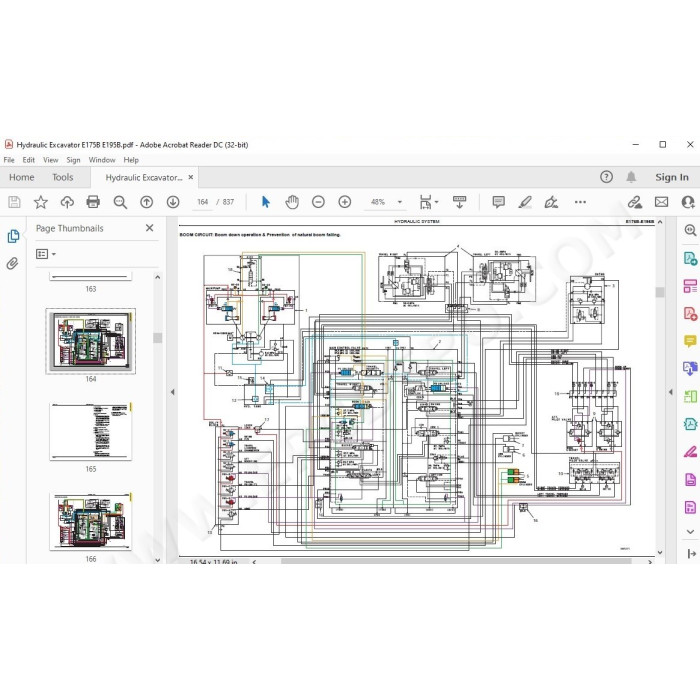The width and height of the screenshot is (700, 700).
Task: Click the Sign In button
Action: point(671,177)
